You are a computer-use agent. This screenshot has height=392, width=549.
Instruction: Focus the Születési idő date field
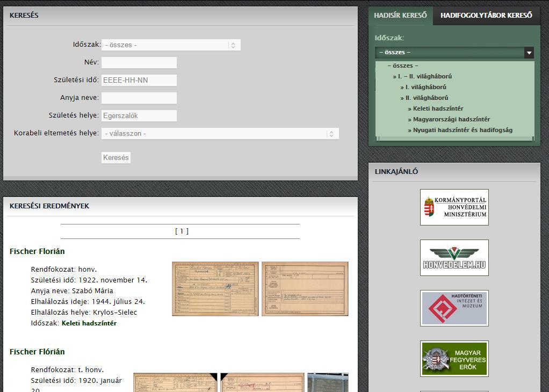click(x=139, y=80)
